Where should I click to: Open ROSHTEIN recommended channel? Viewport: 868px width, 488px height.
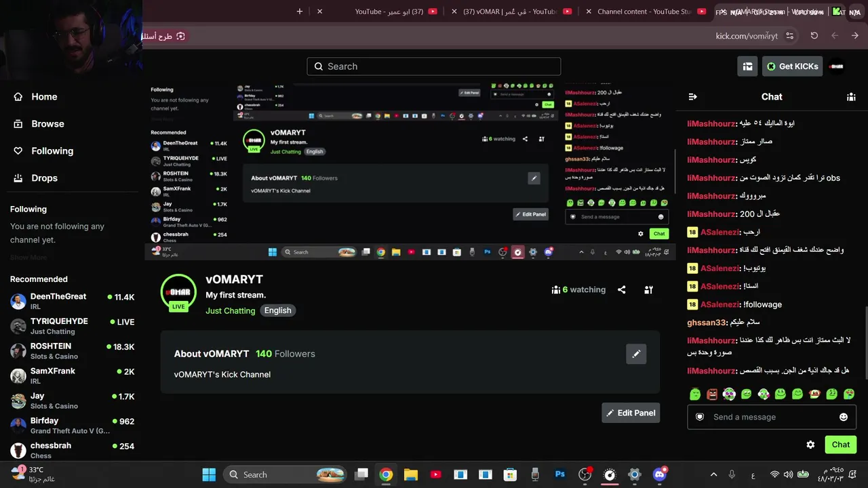[73, 351]
